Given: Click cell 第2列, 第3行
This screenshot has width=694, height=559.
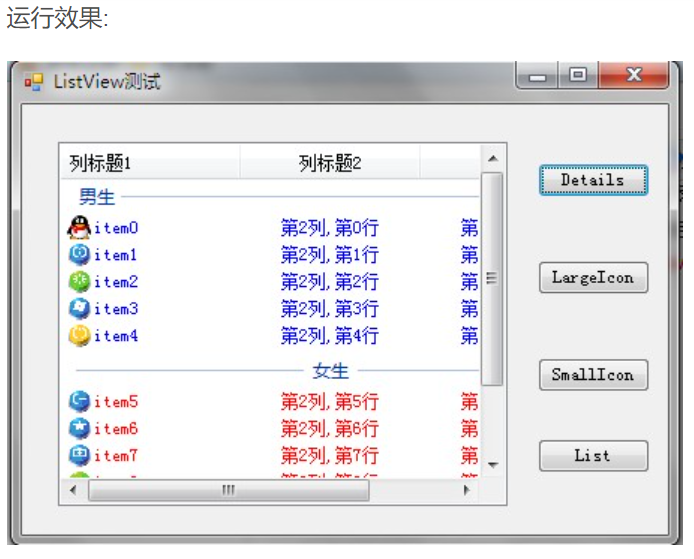Looking at the screenshot, I should 330,309.
